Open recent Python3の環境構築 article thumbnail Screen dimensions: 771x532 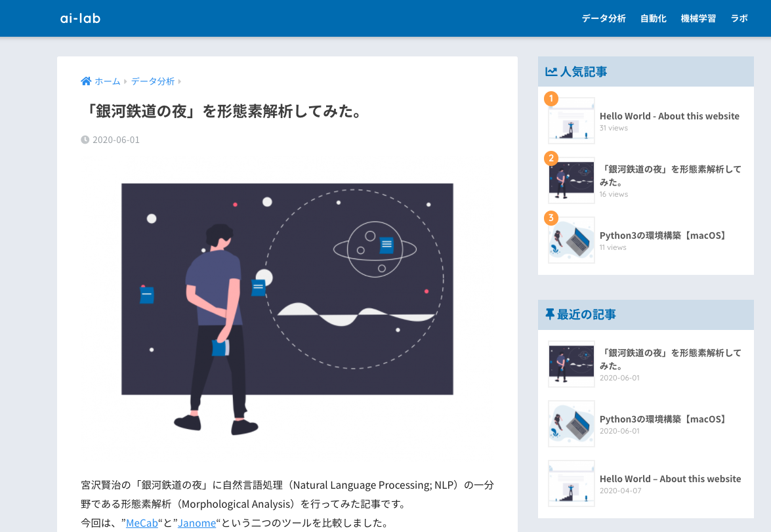572,424
